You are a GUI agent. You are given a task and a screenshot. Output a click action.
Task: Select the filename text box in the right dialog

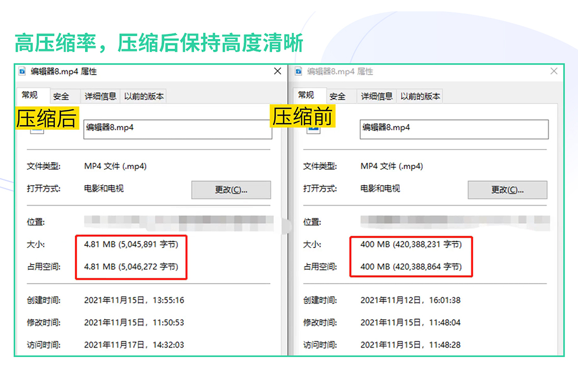click(x=454, y=129)
